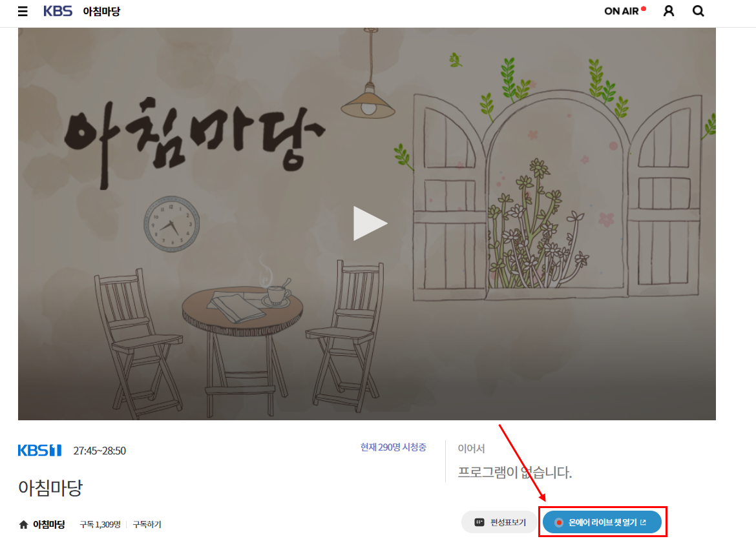
Task: Go to 아침마당 home via house icon
Action: (23, 525)
